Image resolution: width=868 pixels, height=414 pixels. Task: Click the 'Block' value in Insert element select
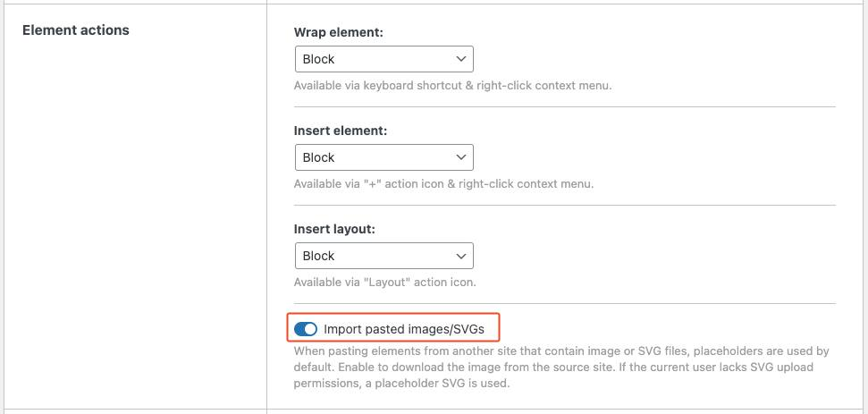click(x=318, y=157)
